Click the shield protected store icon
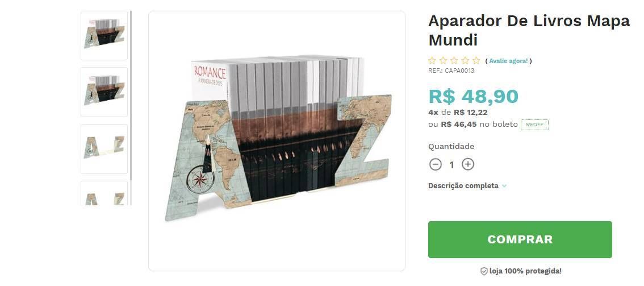The image size is (644, 286). 484,271
